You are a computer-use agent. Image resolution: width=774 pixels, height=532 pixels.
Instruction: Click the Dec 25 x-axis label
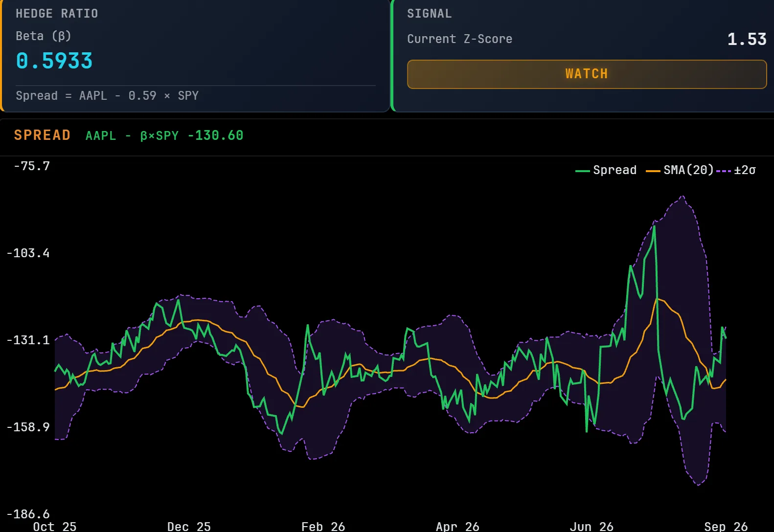[189, 527]
